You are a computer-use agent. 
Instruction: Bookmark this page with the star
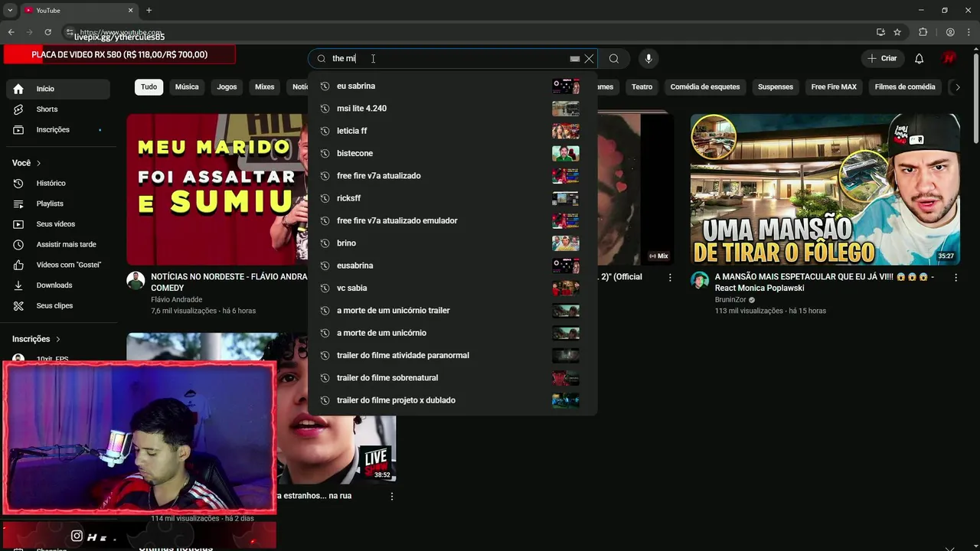tap(897, 32)
